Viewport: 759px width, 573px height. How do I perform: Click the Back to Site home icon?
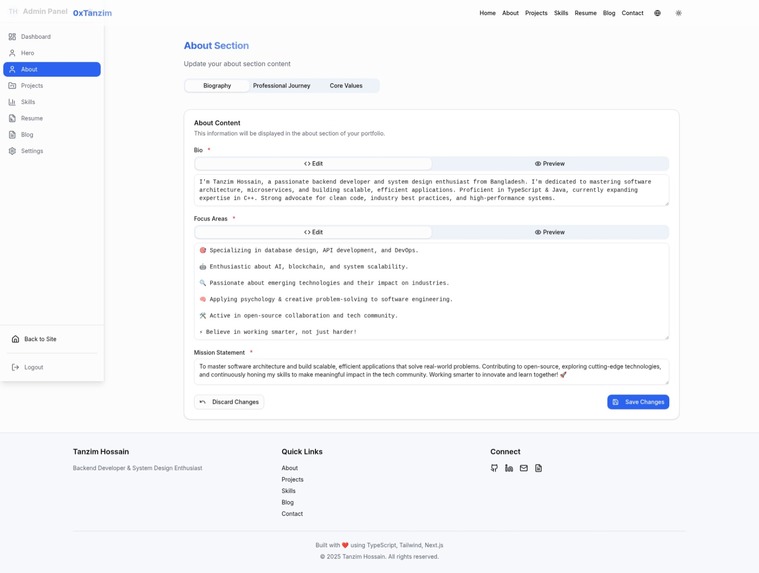pos(15,339)
